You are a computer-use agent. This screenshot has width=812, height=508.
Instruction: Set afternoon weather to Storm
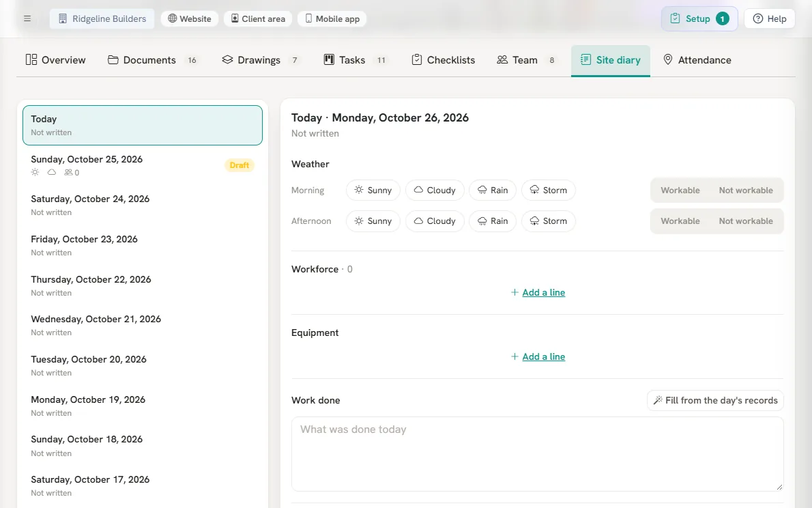(549, 221)
